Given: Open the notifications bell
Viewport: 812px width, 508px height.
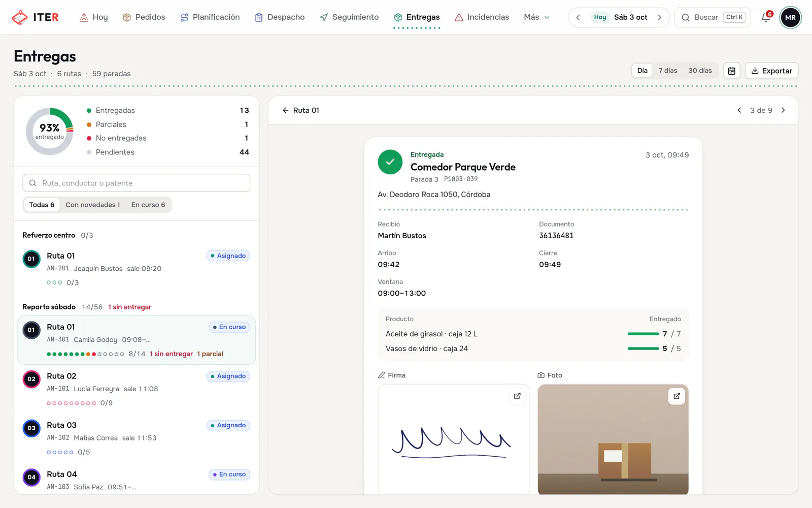Looking at the screenshot, I should (766, 17).
